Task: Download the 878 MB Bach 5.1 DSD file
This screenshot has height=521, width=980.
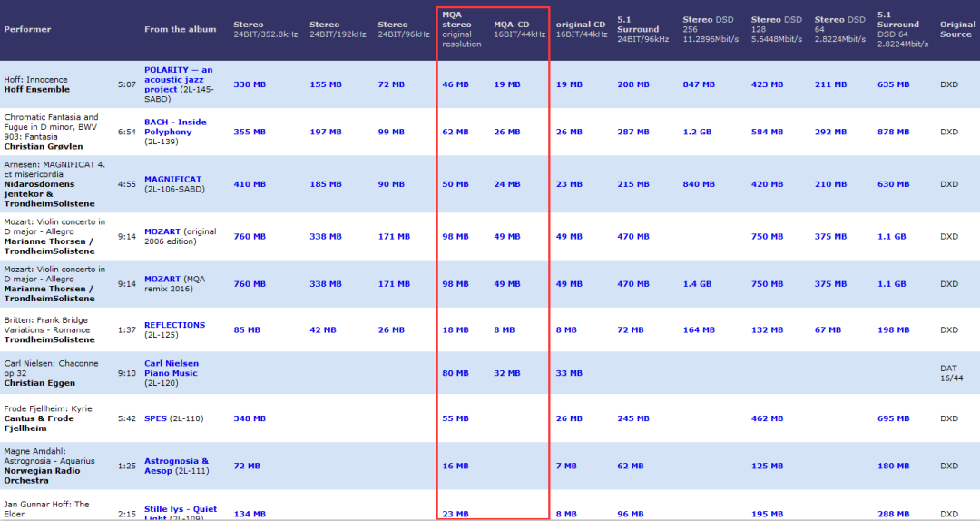Action: [x=893, y=132]
